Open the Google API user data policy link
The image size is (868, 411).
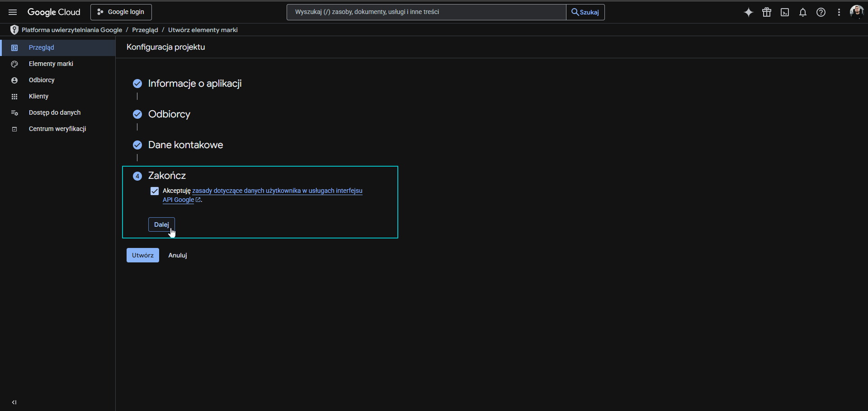[x=277, y=191]
